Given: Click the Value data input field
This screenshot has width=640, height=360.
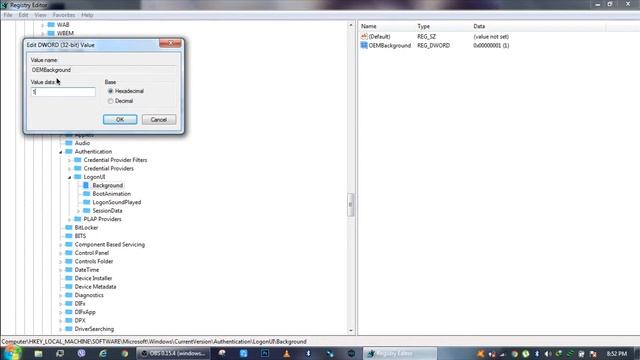Looking at the screenshot, I should pyautogui.click(x=63, y=92).
